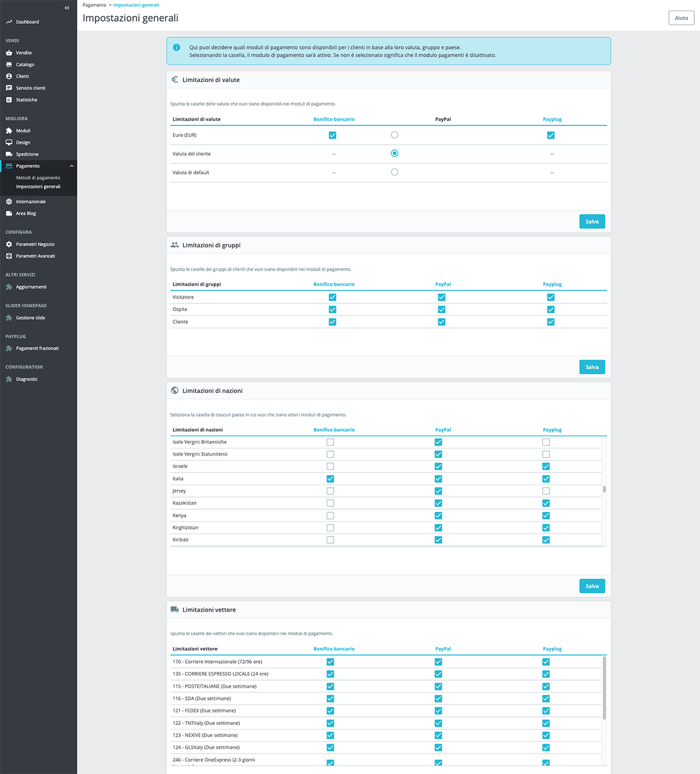The height and width of the screenshot is (774, 700).
Task: Click the carrier list scrollbar thumb
Action: pos(604,688)
